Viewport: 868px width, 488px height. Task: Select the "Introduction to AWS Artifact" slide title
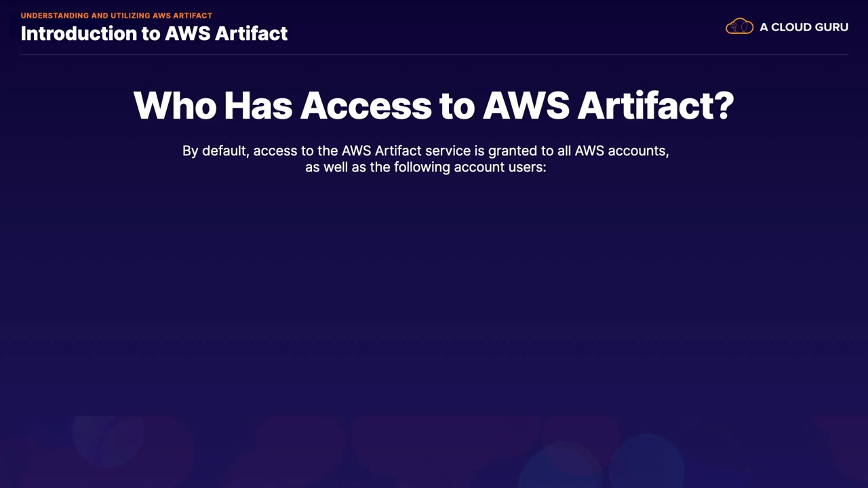coord(154,33)
